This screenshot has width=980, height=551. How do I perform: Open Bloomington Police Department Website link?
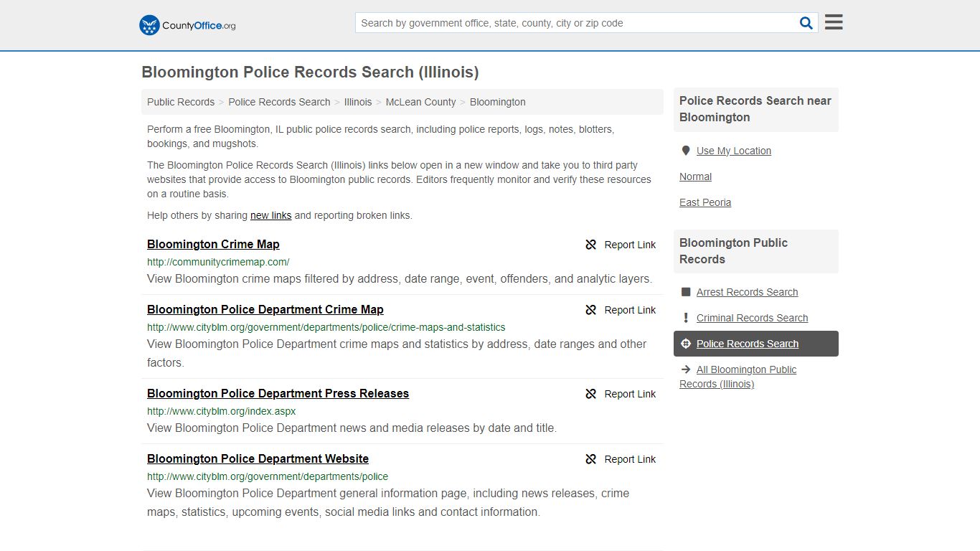(x=258, y=459)
